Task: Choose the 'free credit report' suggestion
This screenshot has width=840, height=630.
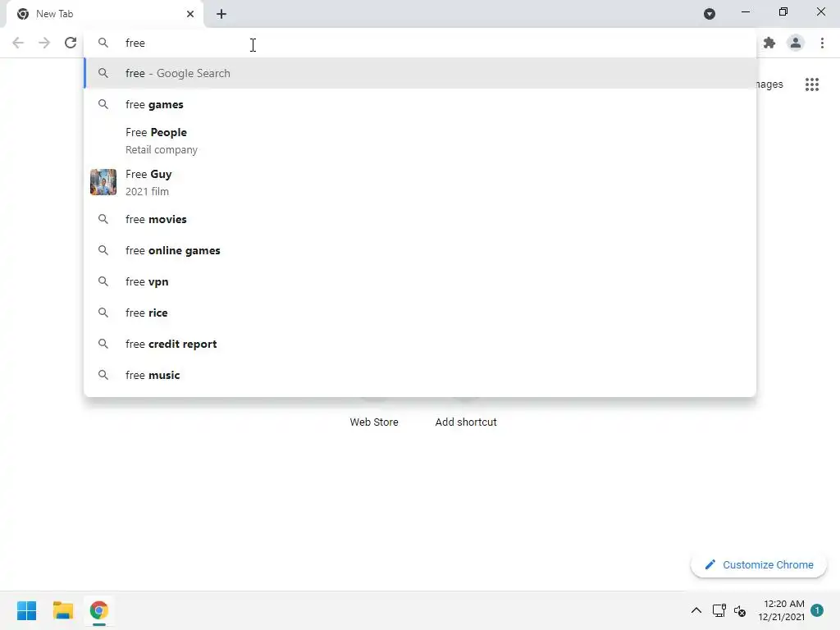Action: [x=420, y=344]
